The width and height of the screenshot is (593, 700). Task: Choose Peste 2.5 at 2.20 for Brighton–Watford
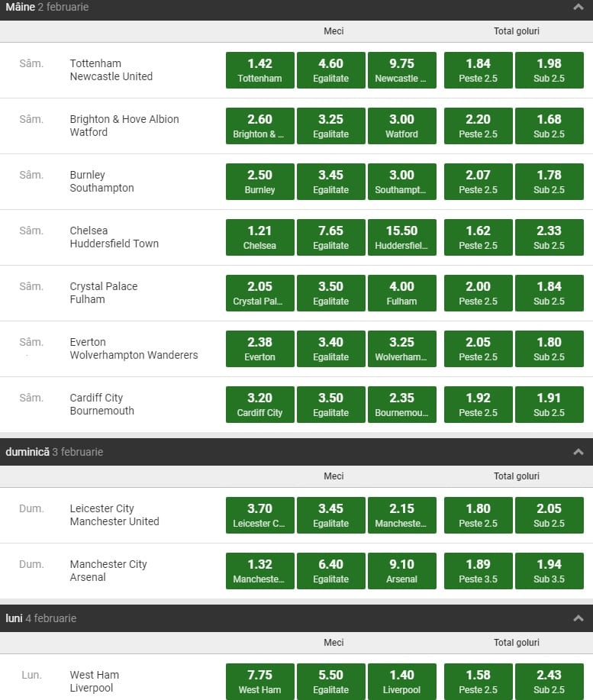[x=478, y=126]
